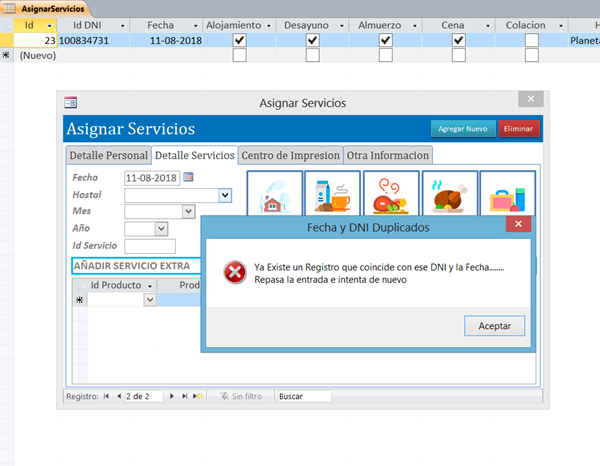Image resolution: width=600 pixels, height=466 pixels.
Task: Switch to the Detalle Personal tab
Action: 108,155
